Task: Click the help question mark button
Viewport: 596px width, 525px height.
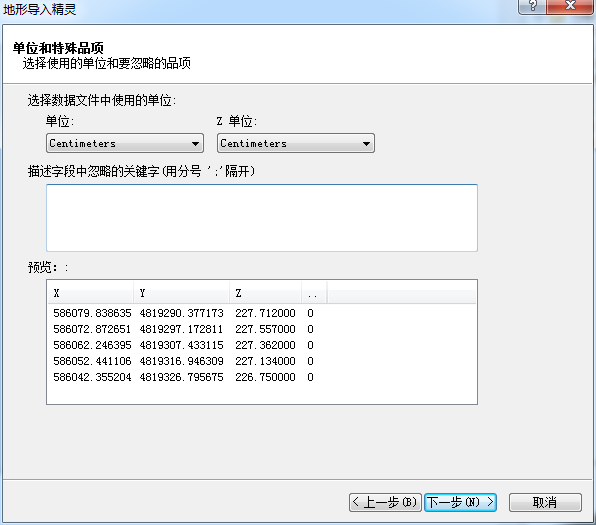Action: 532,6
